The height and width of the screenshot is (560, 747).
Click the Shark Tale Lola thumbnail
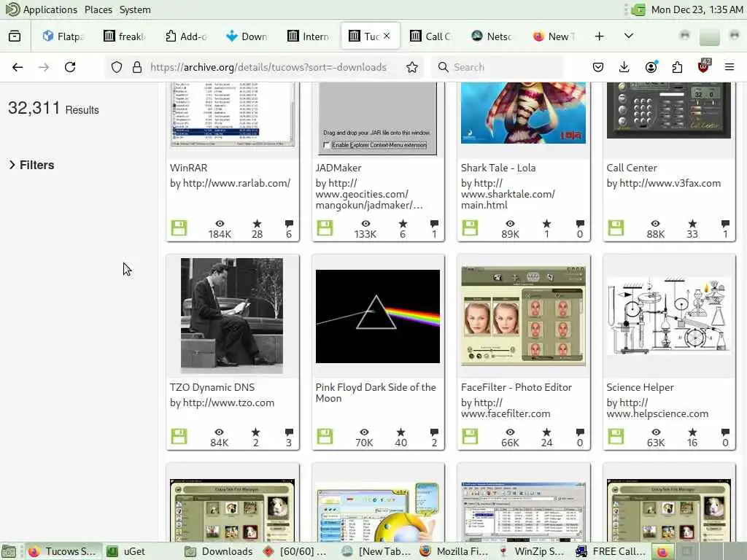(x=524, y=112)
